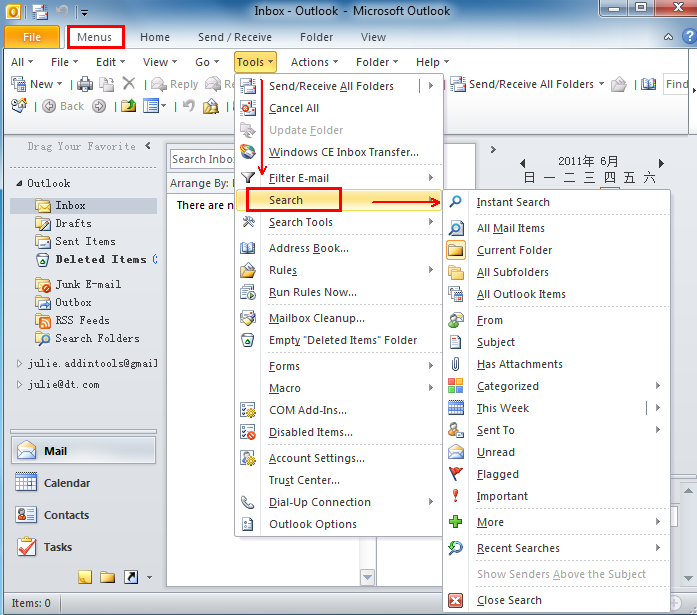
Task: Click next month arrow in calendar
Action: tap(661, 163)
